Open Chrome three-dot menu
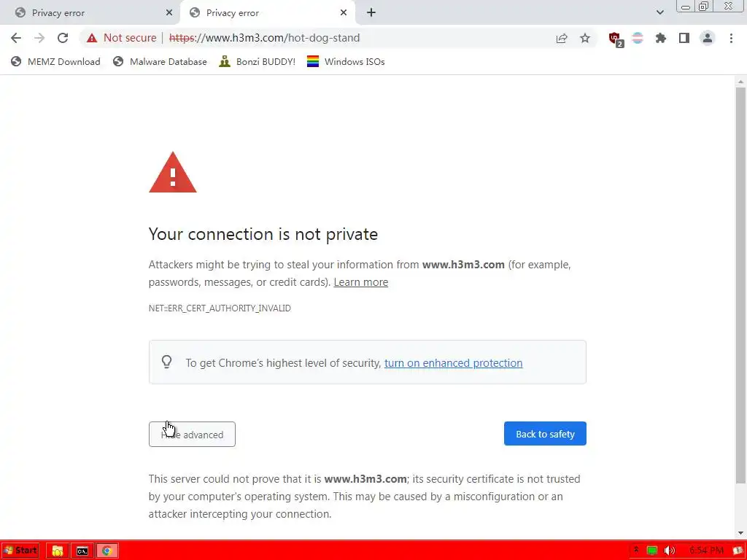The image size is (747, 560). [731, 38]
